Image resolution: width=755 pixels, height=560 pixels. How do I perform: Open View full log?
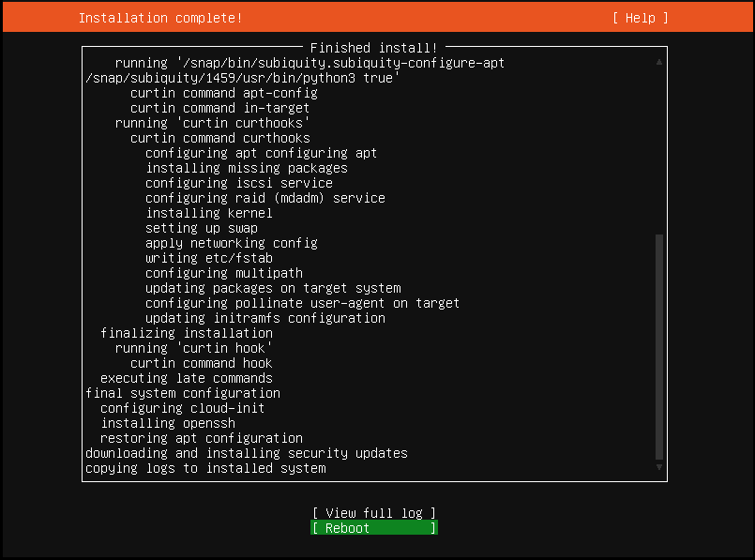click(x=372, y=512)
